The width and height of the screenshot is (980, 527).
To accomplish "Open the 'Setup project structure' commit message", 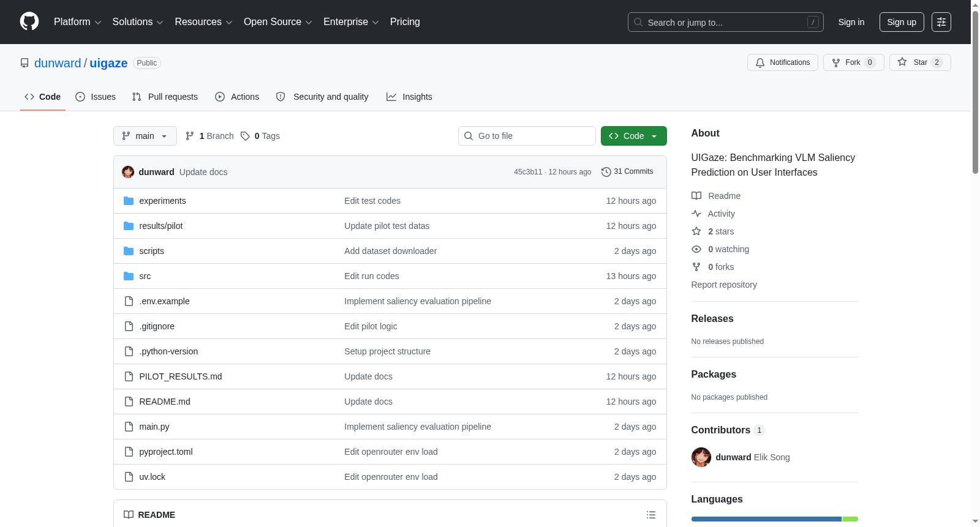I will coord(387,351).
